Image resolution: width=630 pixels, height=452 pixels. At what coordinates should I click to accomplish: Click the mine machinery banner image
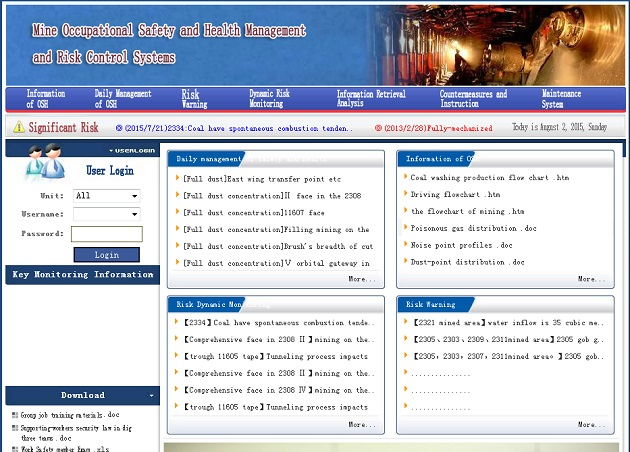498,45
